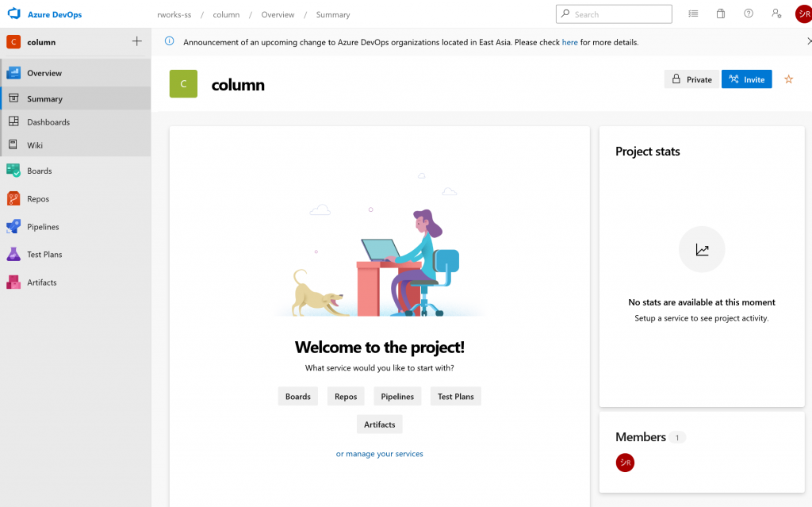This screenshot has height=507, width=812.
Task: Navigate to Repos in the sidebar
Action: tap(75, 198)
